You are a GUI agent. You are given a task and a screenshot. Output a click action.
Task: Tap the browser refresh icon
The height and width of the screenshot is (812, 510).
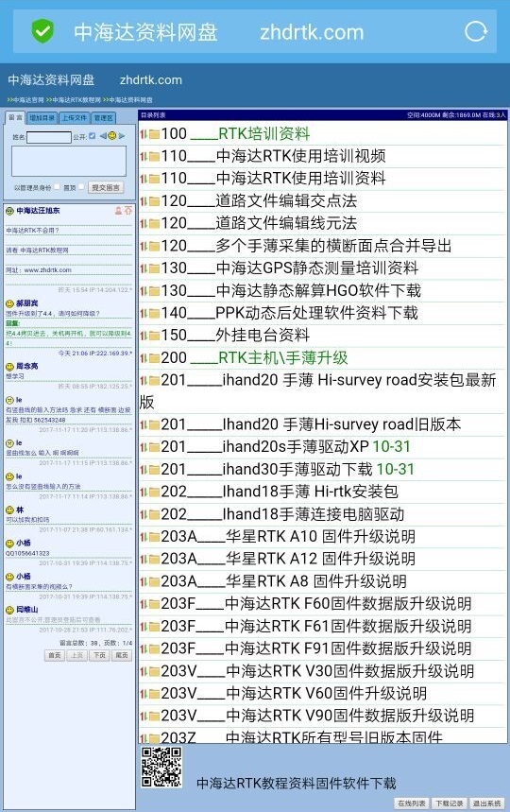(475, 31)
